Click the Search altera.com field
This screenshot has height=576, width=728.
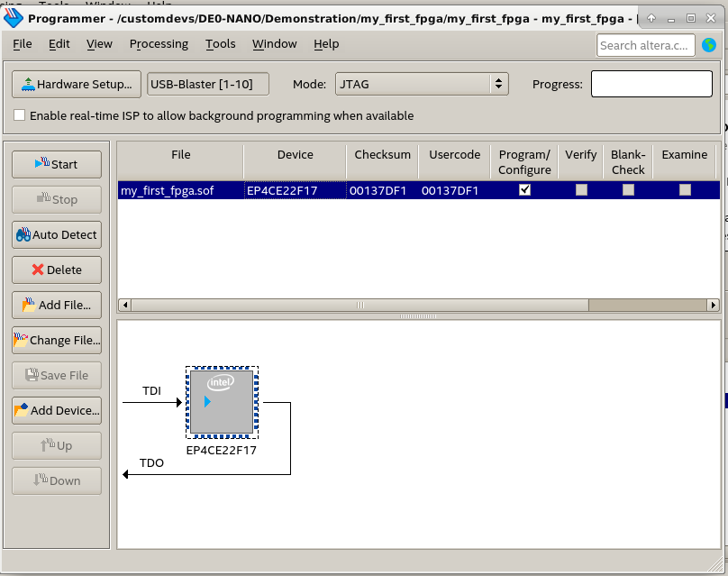(645, 46)
